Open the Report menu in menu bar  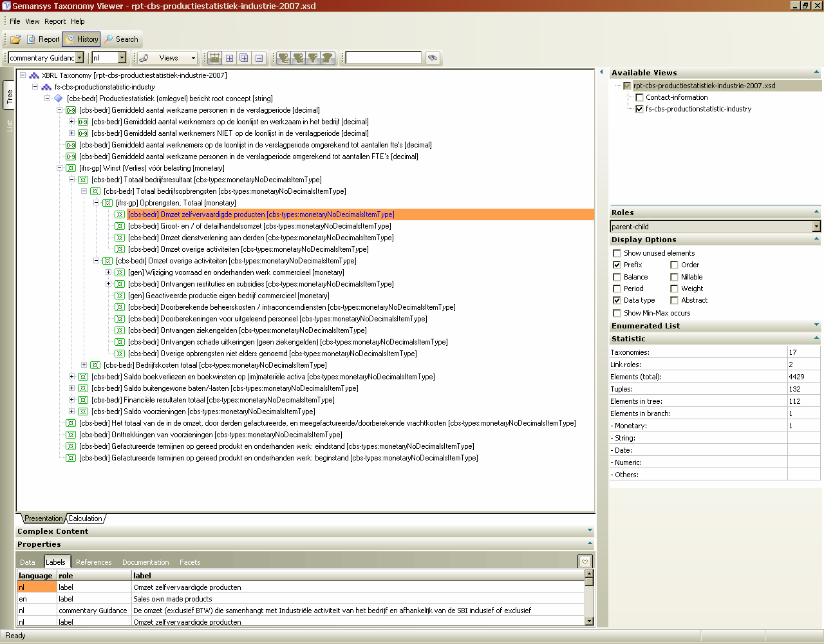pos(55,21)
